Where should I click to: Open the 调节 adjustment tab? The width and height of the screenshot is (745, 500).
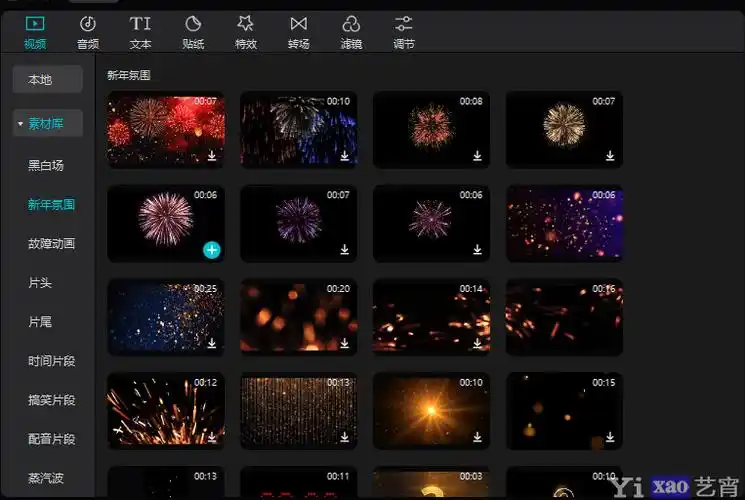pyautogui.click(x=404, y=32)
